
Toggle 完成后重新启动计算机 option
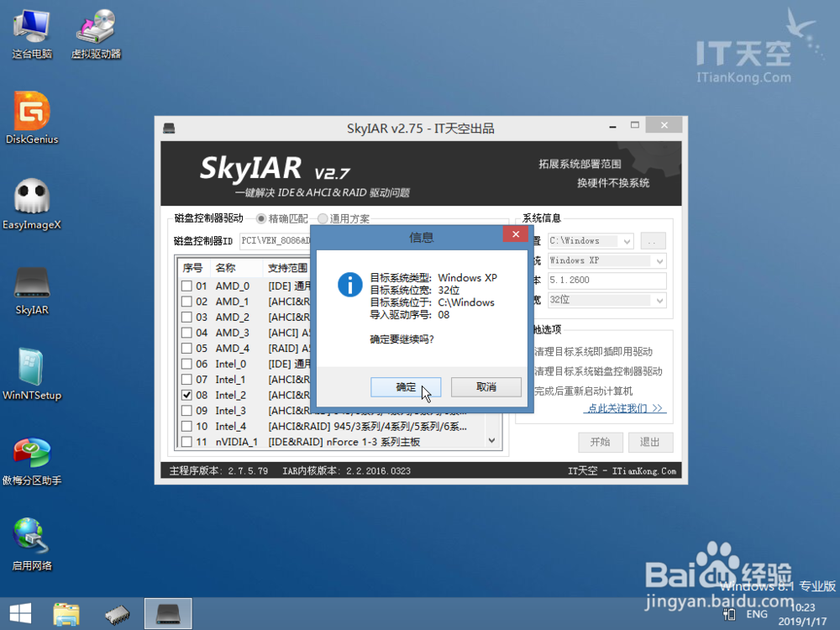584,391
